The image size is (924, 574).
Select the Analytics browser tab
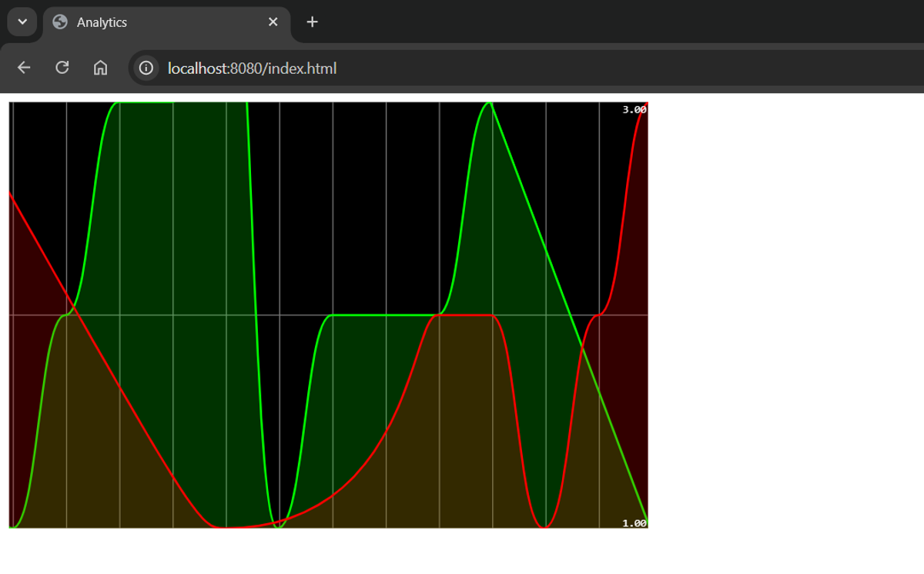click(166, 22)
